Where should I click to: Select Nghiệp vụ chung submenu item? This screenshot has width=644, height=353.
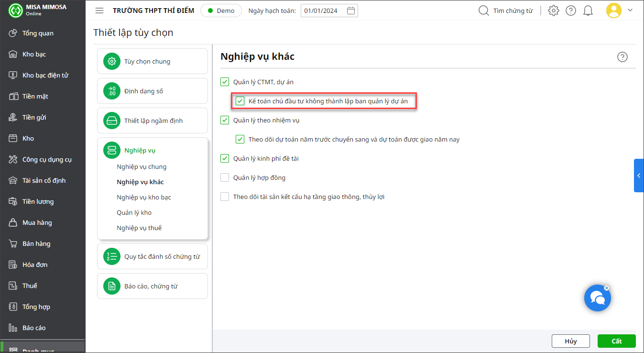[x=142, y=166]
